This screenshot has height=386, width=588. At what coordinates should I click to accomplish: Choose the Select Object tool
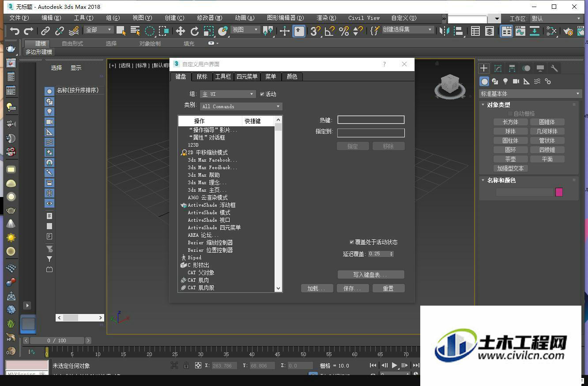[x=121, y=31]
